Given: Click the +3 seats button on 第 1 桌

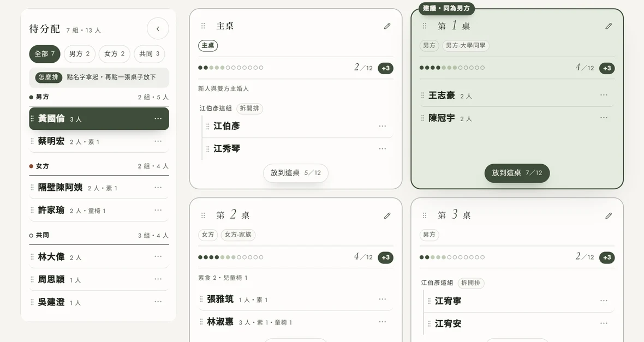Looking at the screenshot, I should pyautogui.click(x=607, y=68).
